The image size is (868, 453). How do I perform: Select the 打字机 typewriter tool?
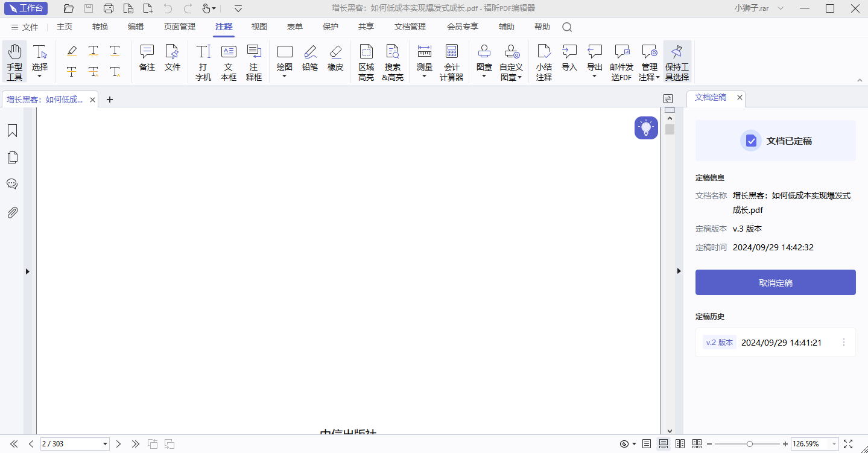[x=203, y=62]
